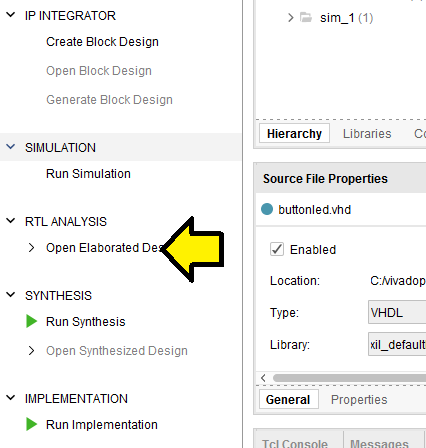Switch to the Properties tab
The image size is (426, 448).
click(x=359, y=400)
